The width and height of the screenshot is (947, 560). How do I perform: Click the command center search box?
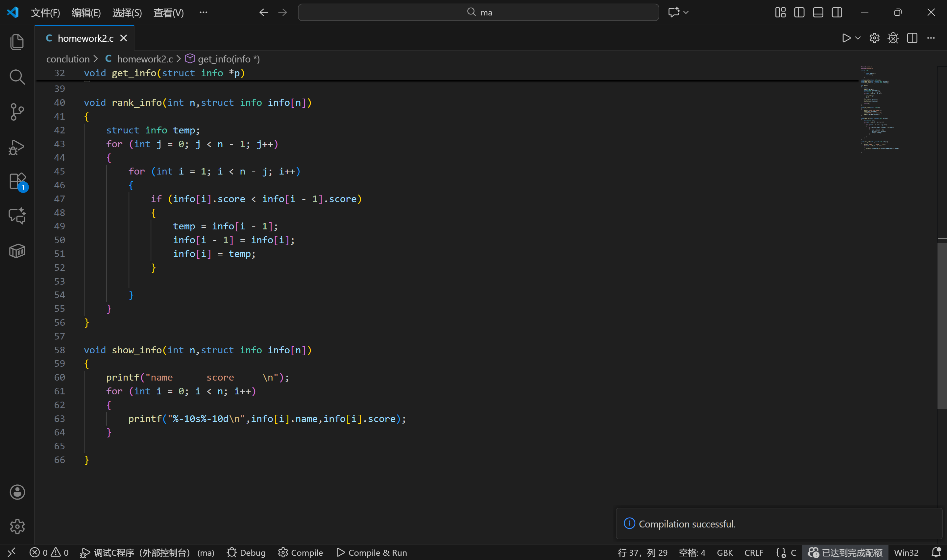[478, 12]
